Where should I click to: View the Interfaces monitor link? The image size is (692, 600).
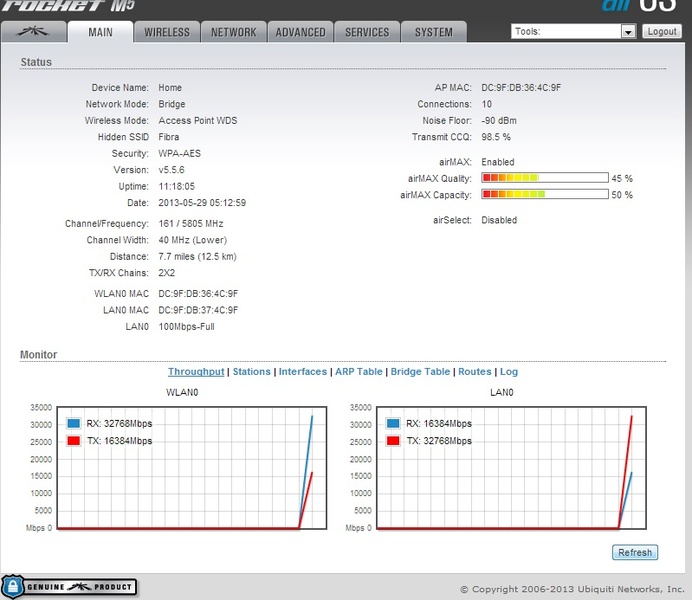(x=303, y=371)
